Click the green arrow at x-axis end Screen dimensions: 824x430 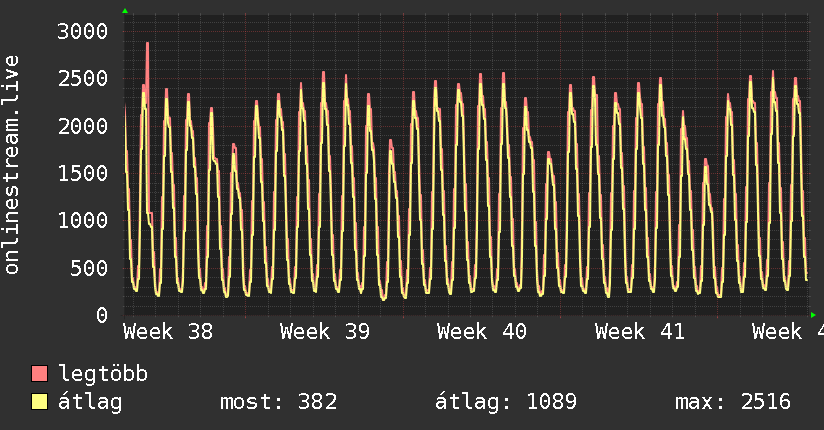[813, 315]
